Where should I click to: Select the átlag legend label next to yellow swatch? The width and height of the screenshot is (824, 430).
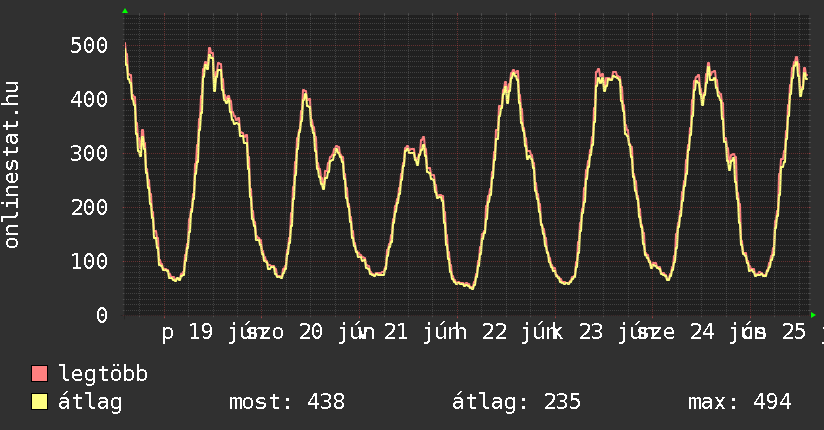click(x=90, y=402)
